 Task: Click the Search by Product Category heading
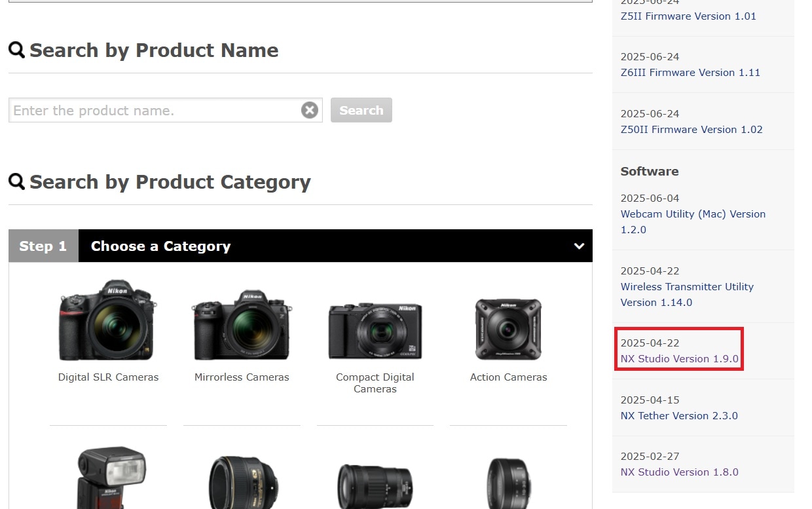(170, 182)
